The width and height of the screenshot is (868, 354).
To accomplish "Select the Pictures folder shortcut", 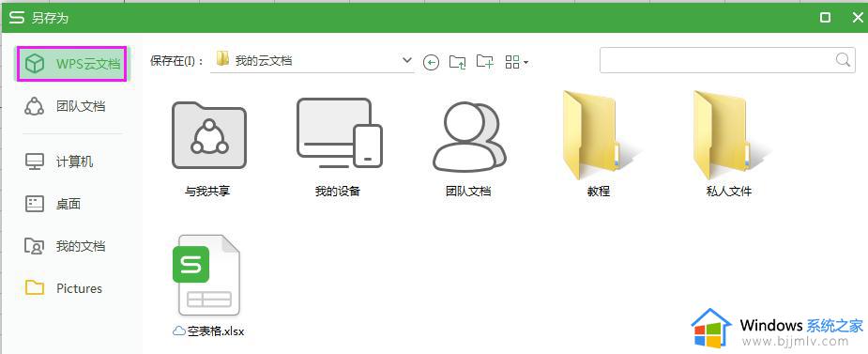I will pyautogui.click(x=71, y=288).
